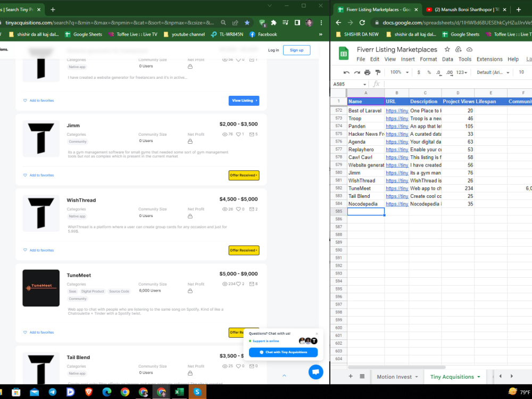Open the chat bubble icon on Tiny Acquisitions
Image resolution: width=532 pixels, height=399 pixels.
click(315, 372)
